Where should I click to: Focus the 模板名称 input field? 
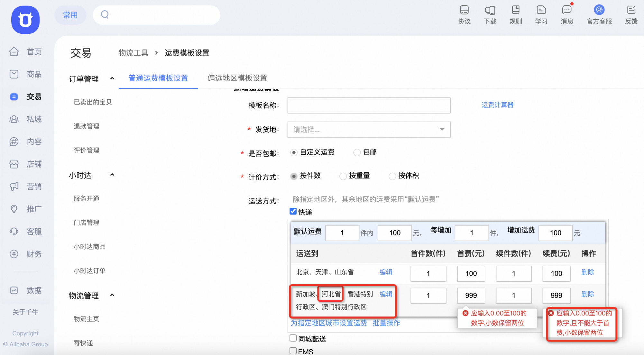click(x=369, y=105)
